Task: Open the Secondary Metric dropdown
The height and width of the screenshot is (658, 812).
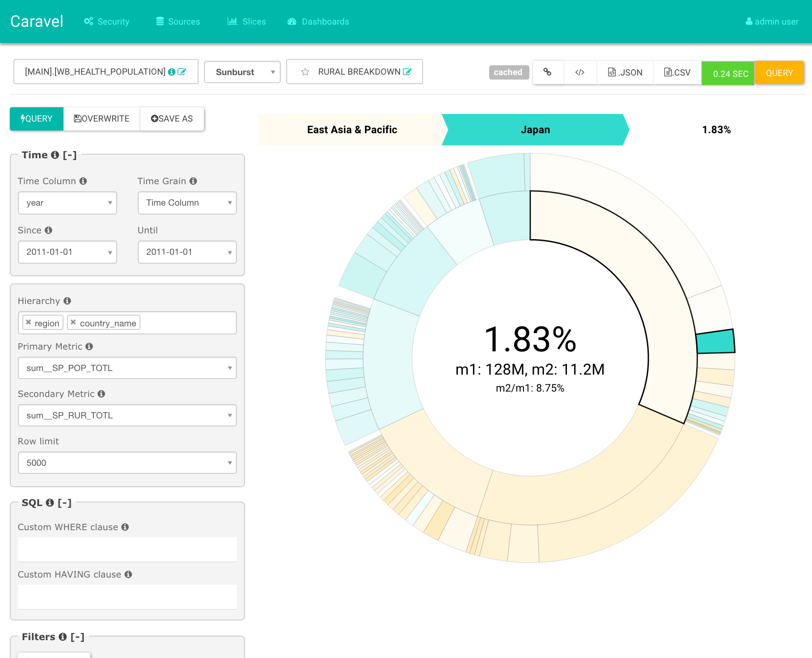Action: click(x=127, y=415)
